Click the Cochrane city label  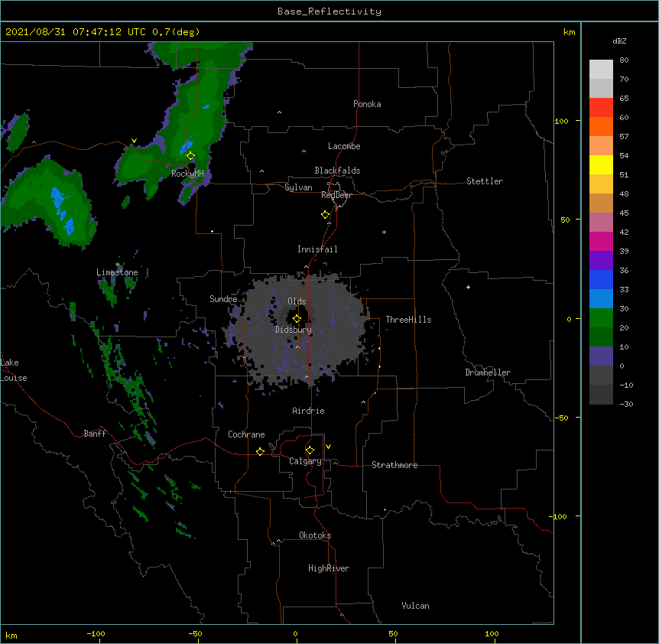coord(246,434)
